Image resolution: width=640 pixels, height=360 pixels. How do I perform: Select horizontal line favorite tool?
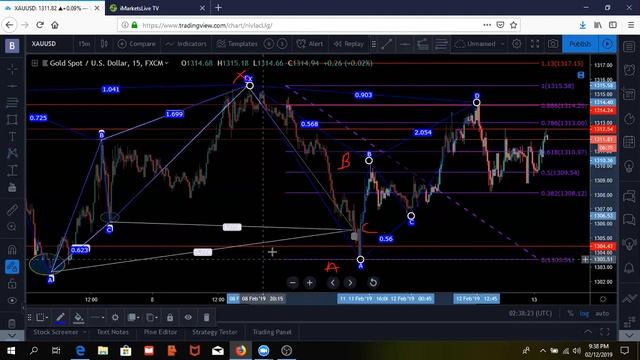[x=404, y=44]
